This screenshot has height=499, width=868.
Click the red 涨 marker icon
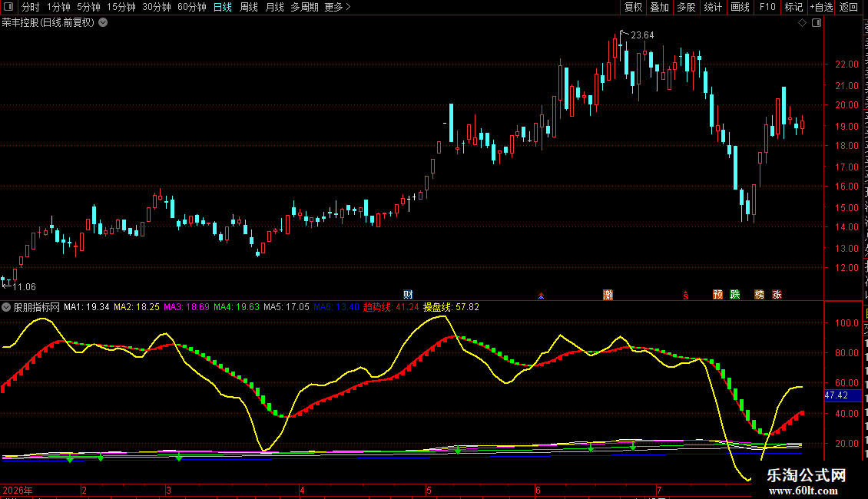777,294
